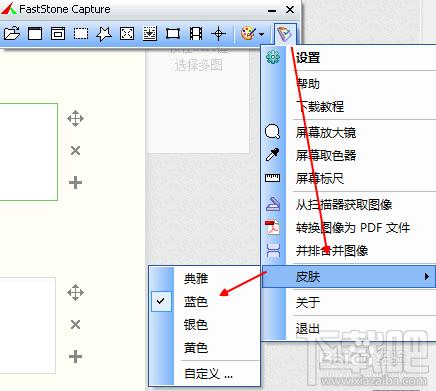436x391 pixels.
Task: Expand the 皮肤 submenu
Action: coord(349,276)
